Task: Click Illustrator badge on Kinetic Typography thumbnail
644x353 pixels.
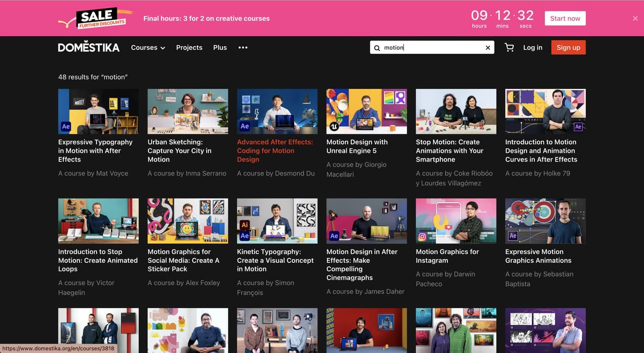Action: (245, 225)
